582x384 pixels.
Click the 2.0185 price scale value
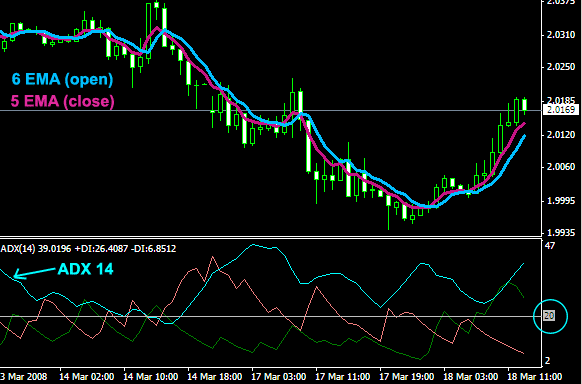click(561, 100)
